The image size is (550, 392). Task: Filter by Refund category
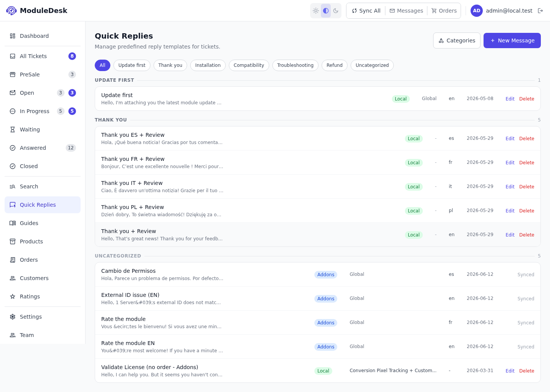tap(335, 65)
